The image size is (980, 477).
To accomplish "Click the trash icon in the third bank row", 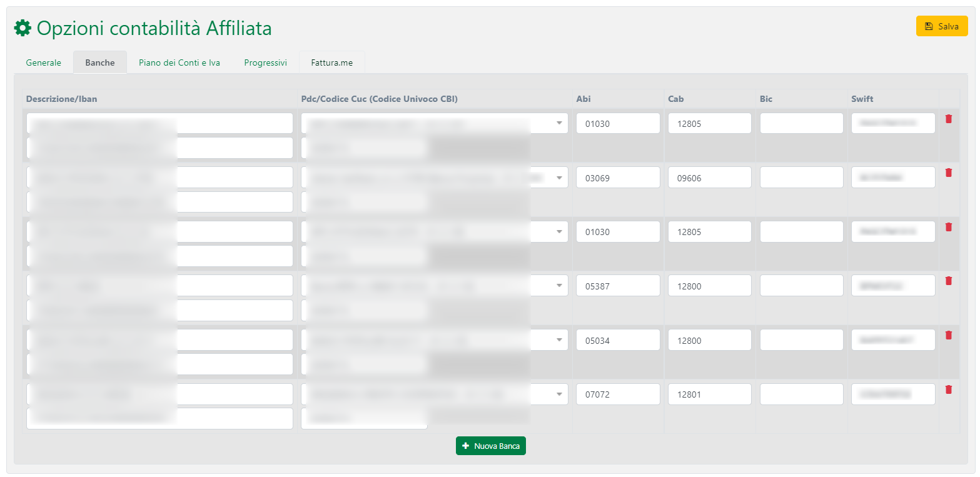I will 948,228.
